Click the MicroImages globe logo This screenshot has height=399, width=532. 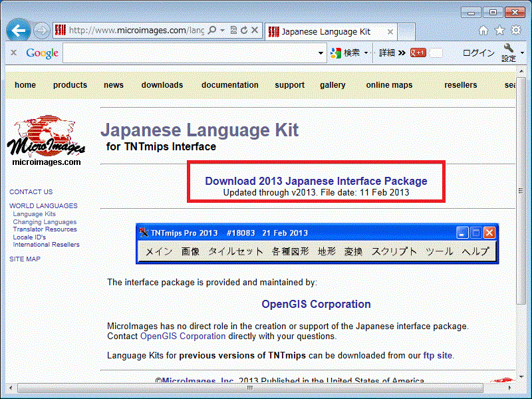click(46, 136)
